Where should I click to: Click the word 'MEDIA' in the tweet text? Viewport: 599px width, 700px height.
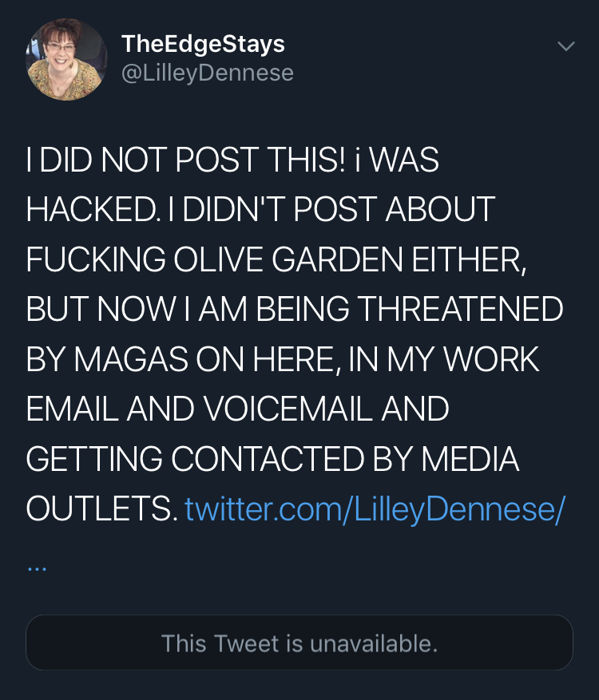(x=470, y=459)
